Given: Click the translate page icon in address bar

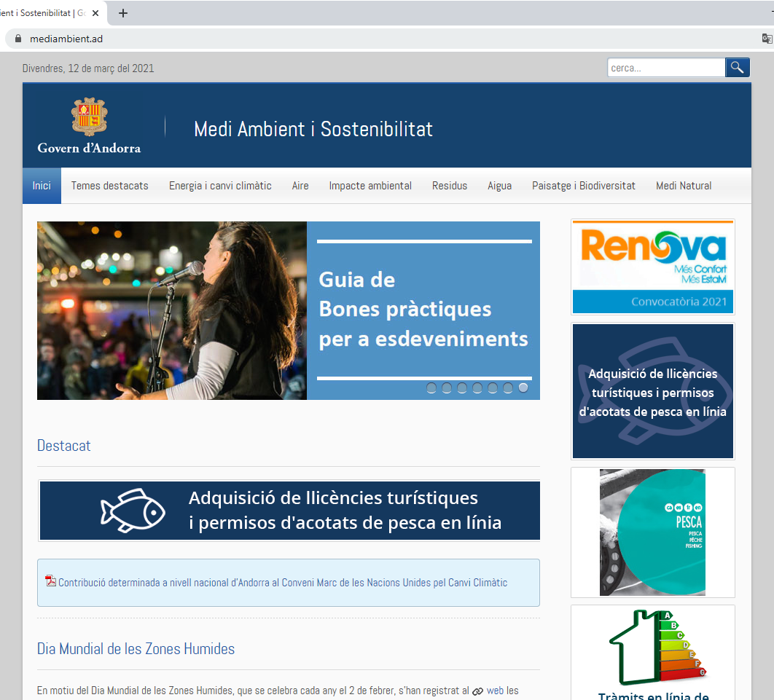Looking at the screenshot, I should (767, 39).
